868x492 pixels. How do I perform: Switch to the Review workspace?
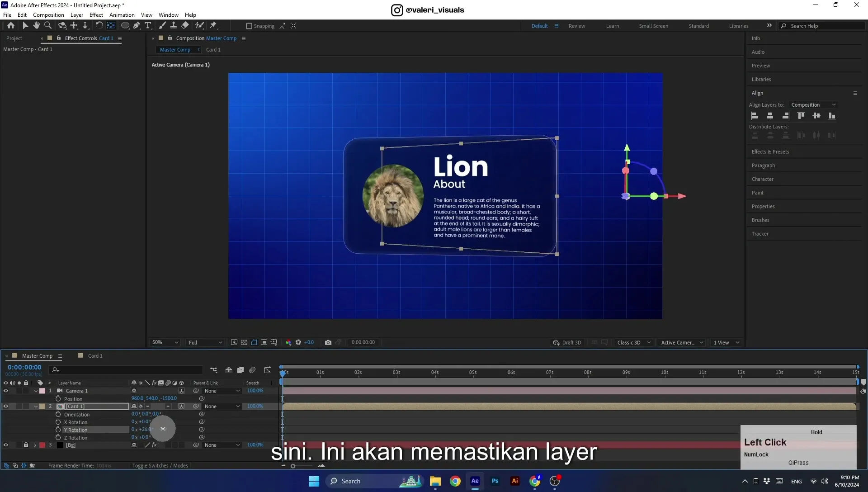(576, 26)
